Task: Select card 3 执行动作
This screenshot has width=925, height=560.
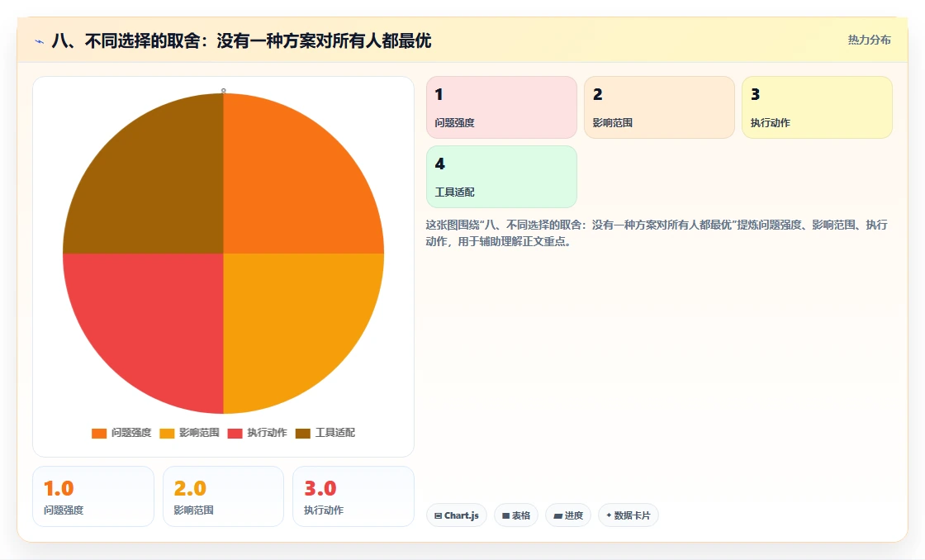Action: click(x=817, y=107)
